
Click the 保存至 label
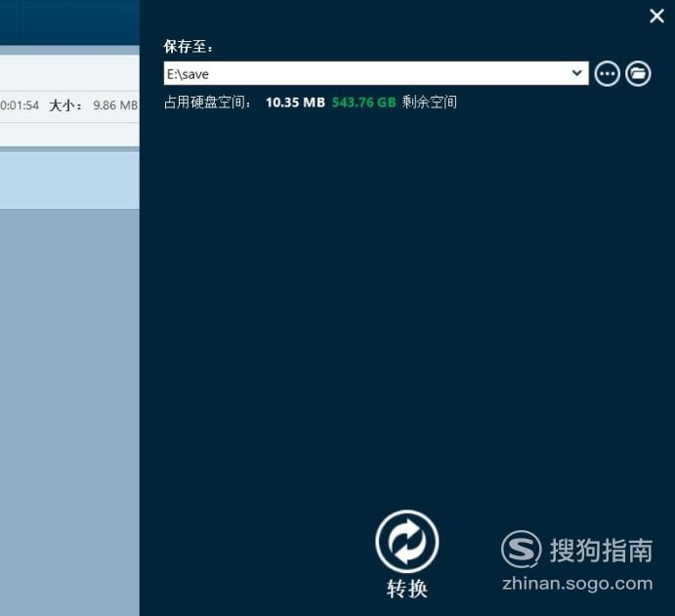click(x=189, y=47)
